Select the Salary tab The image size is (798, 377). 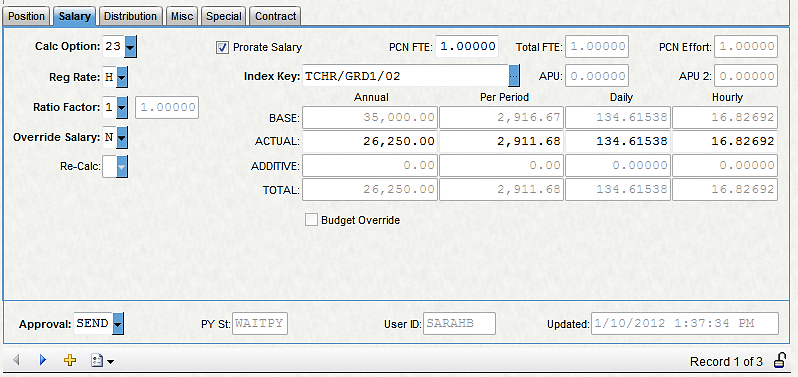click(x=74, y=16)
